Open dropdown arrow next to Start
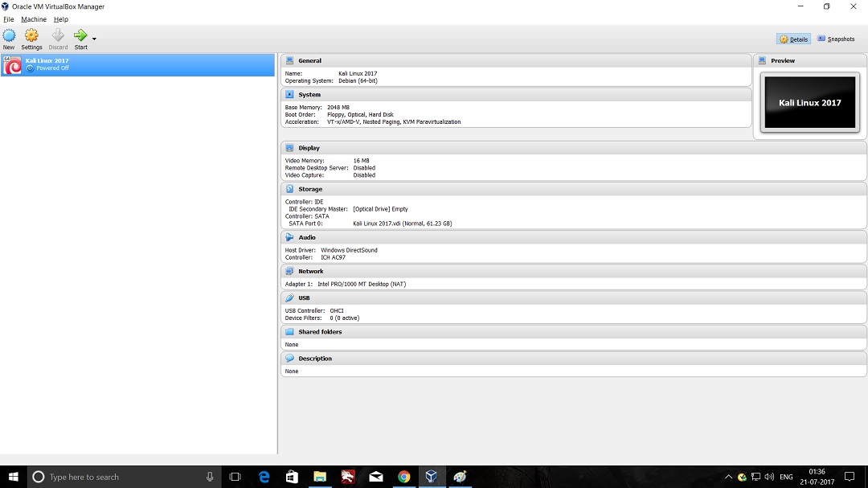The width and height of the screenshot is (868, 488). (94, 39)
